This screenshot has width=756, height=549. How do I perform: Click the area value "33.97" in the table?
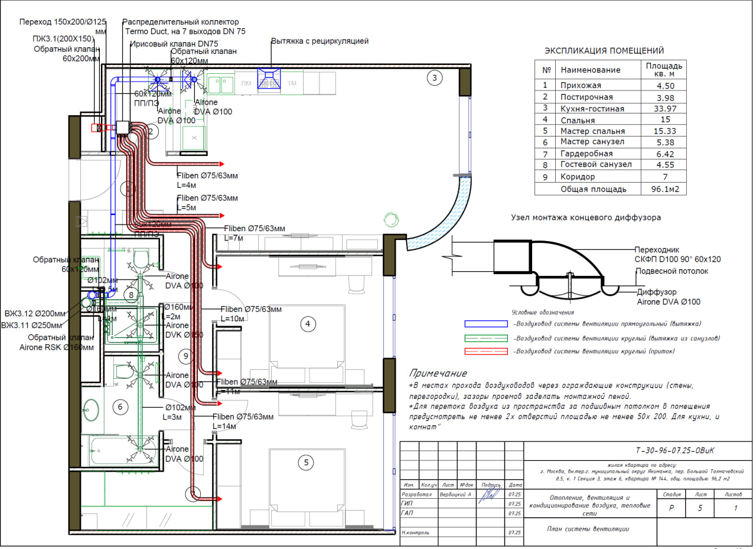click(664, 108)
